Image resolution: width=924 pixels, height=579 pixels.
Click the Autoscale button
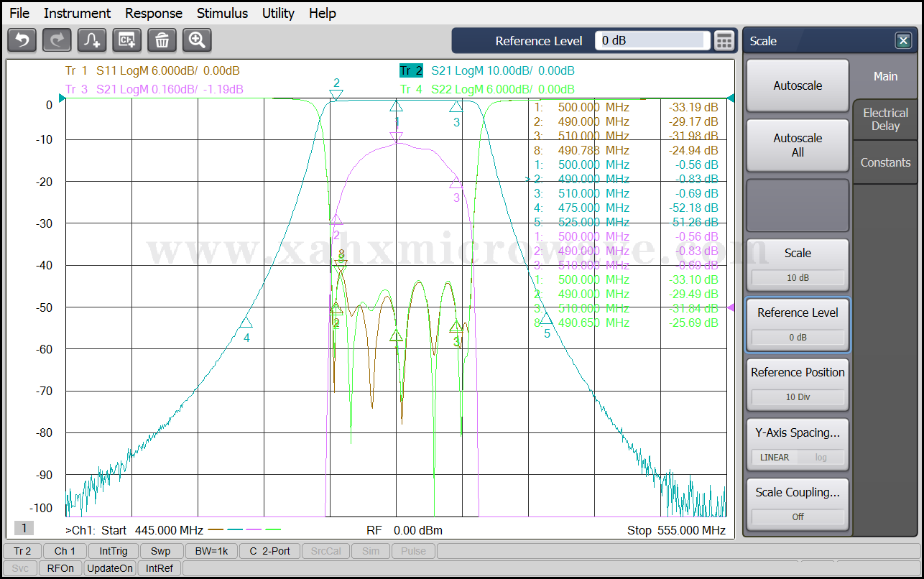(798, 85)
